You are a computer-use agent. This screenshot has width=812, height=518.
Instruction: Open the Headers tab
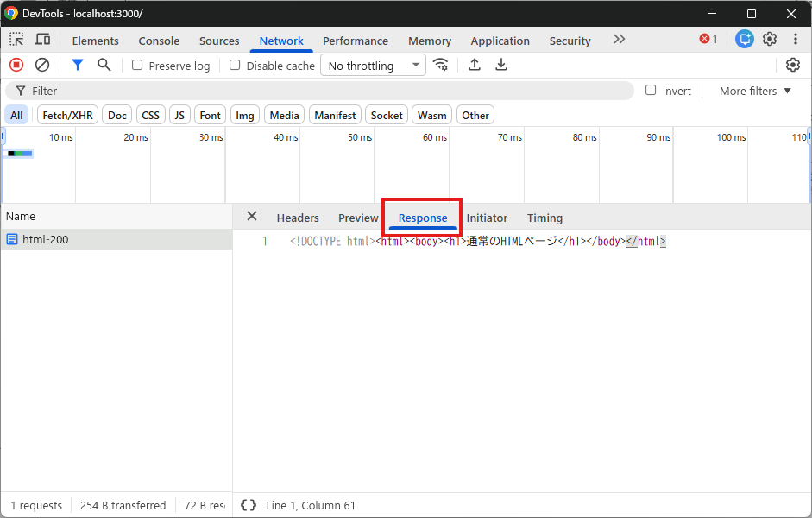pyautogui.click(x=298, y=218)
